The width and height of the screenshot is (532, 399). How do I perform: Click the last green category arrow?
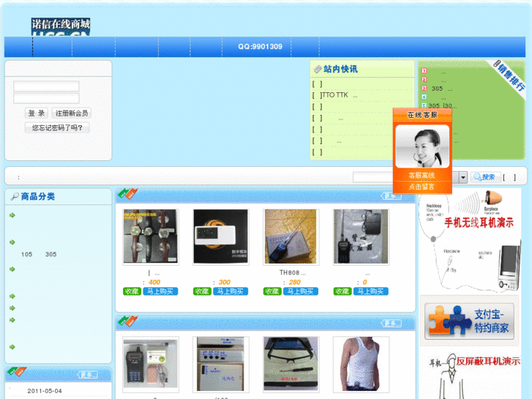(12, 347)
